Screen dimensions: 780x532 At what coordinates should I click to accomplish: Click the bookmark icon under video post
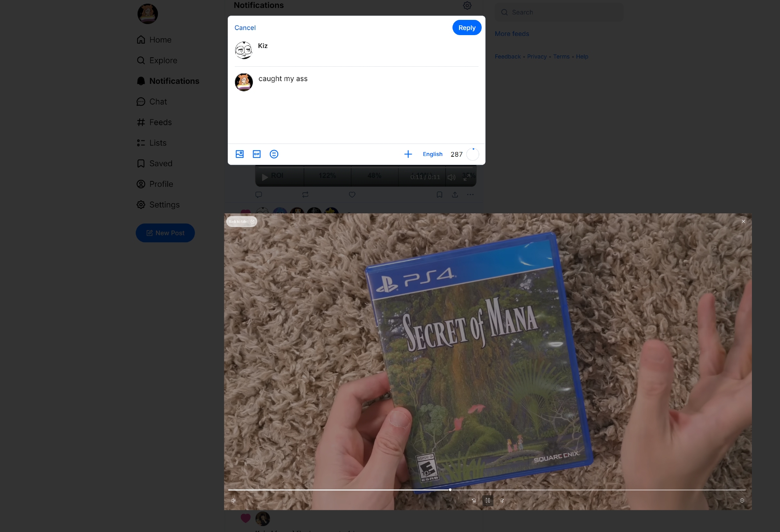click(x=439, y=195)
